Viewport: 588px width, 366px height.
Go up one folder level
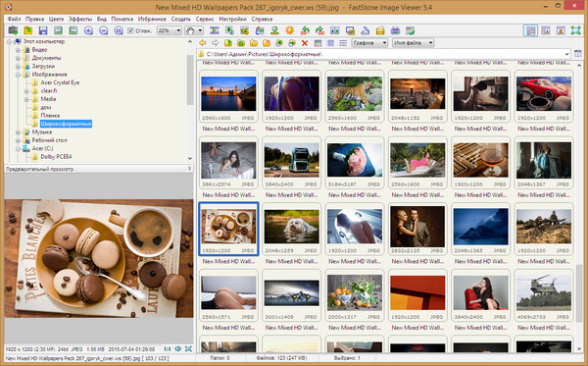coord(228,43)
